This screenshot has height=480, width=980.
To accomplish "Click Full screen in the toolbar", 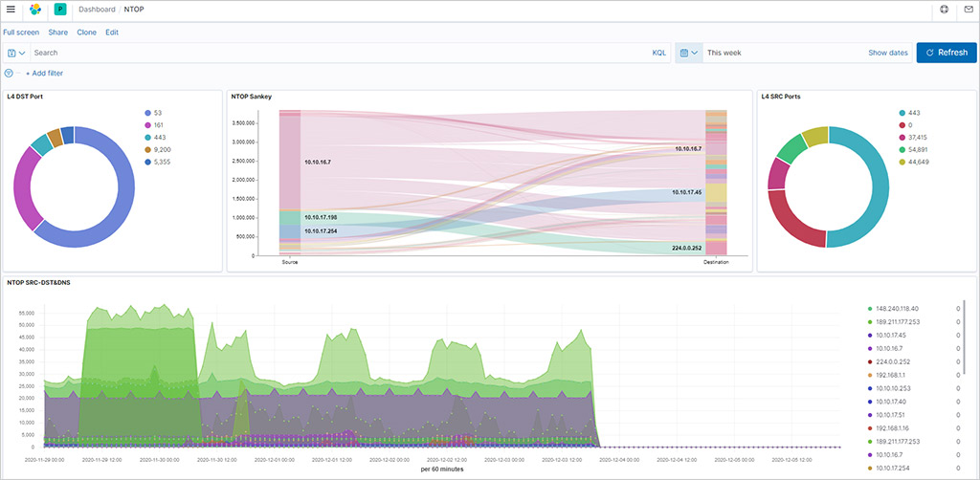I will point(21,32).
